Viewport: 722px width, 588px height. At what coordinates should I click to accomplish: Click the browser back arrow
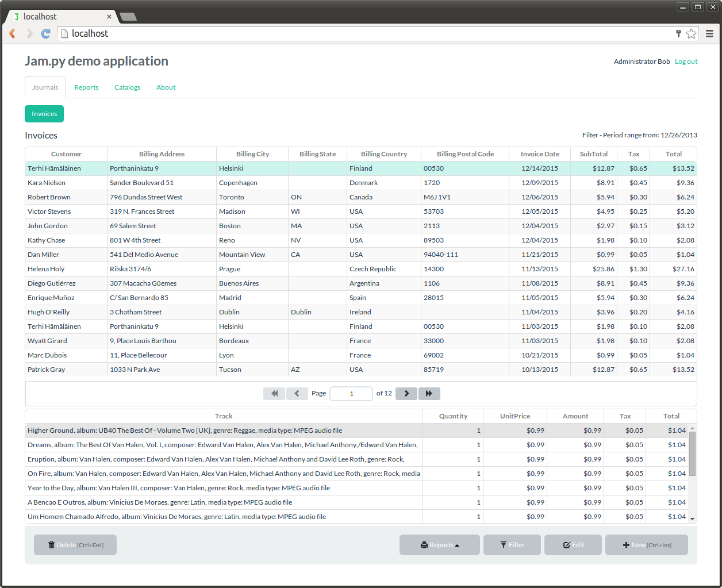coord(13,34)
